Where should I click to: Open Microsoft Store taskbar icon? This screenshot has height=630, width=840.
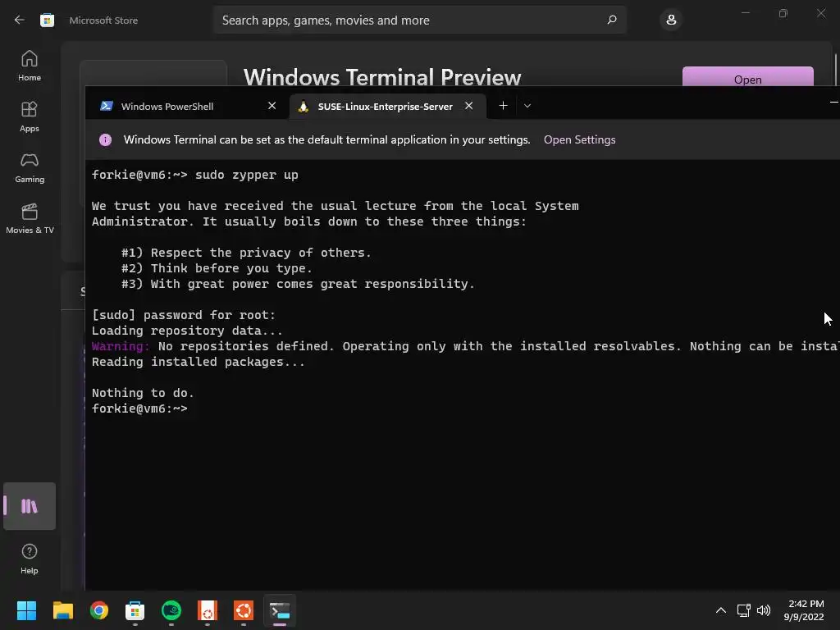(135, 610)
